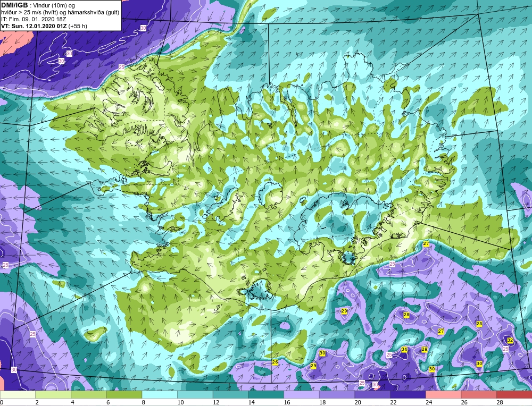Click the legend scale number '20'
Image resolution: width=532 pixels, height=406 pixels.
point(358,402)
